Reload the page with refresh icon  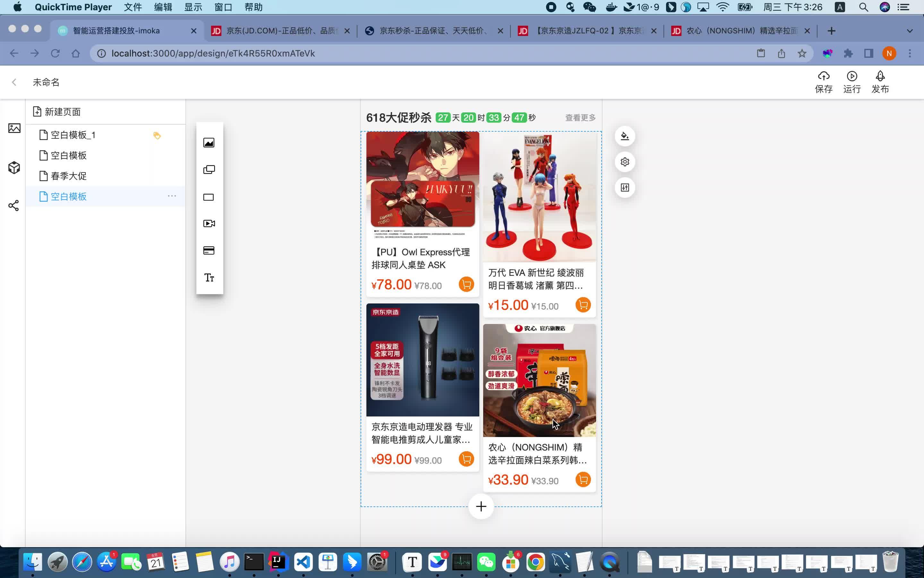[56, 54]
